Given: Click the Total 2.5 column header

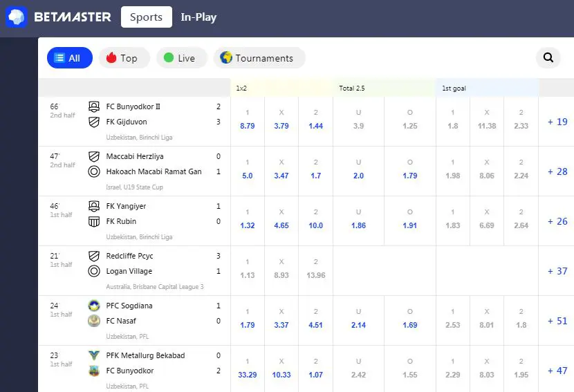Looking at the screenshot, I should [352, 88].
